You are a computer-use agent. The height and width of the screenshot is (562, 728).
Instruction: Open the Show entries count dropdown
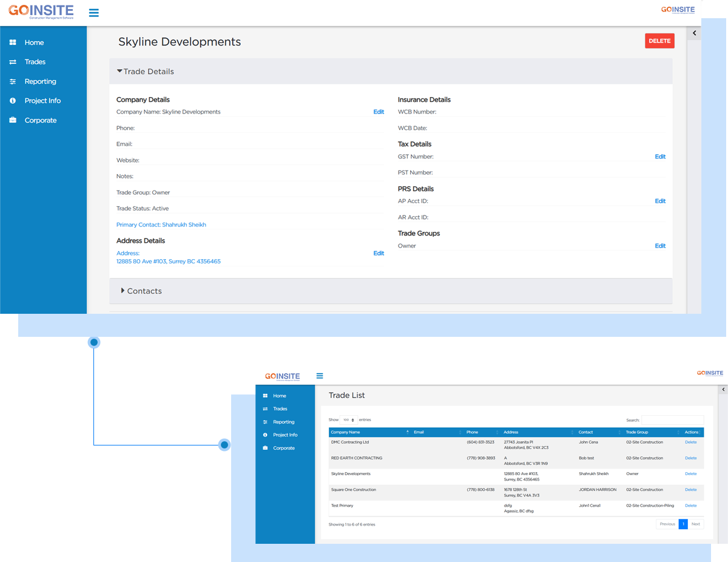tap(349, 420)
